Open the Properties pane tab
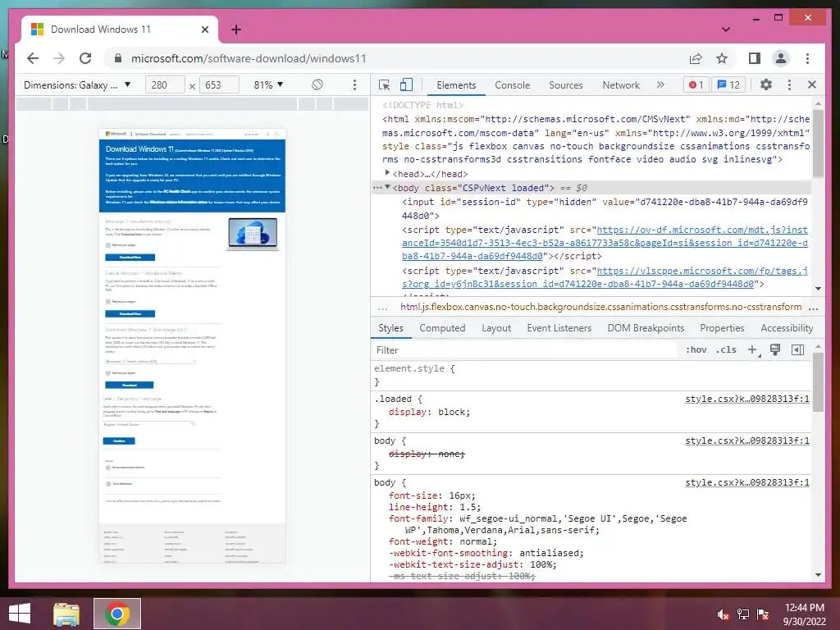This screenshot has height=630, width=840. (x=722, y=328)
